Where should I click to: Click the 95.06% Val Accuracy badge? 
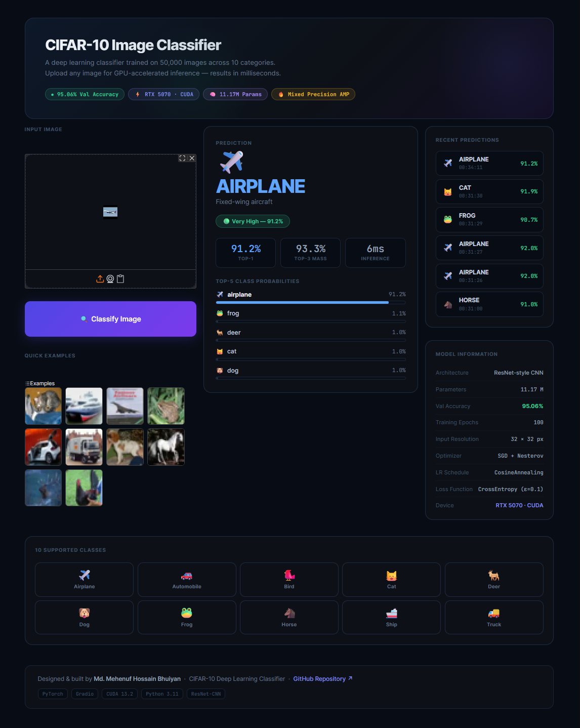click(x=85, y=94)
